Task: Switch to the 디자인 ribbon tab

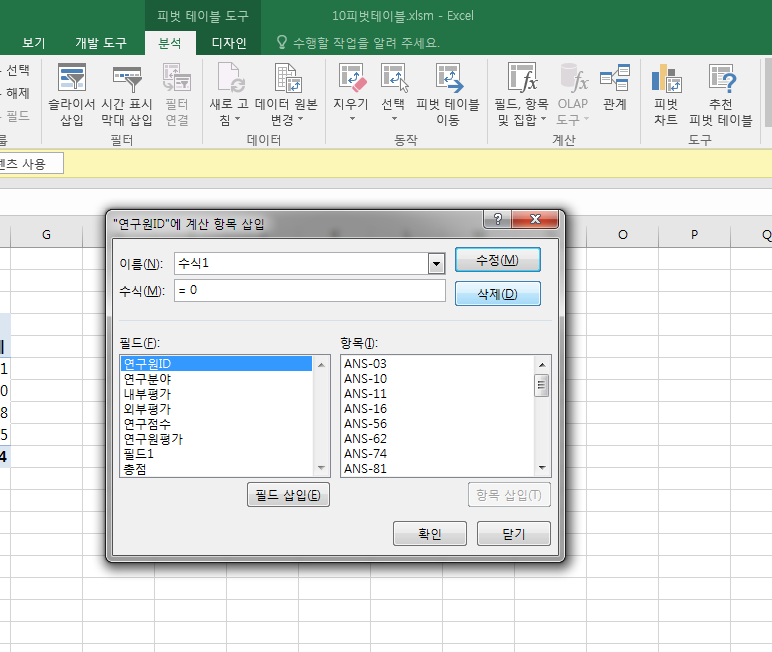Action: (229, 43)
